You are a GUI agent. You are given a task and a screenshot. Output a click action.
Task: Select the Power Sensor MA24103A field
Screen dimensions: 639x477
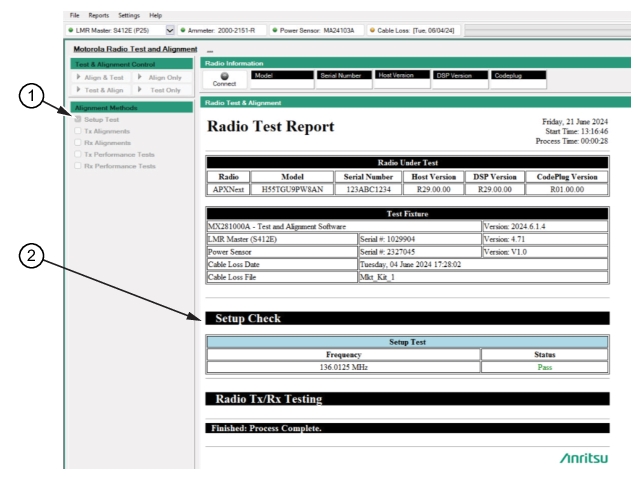point(317,30)
